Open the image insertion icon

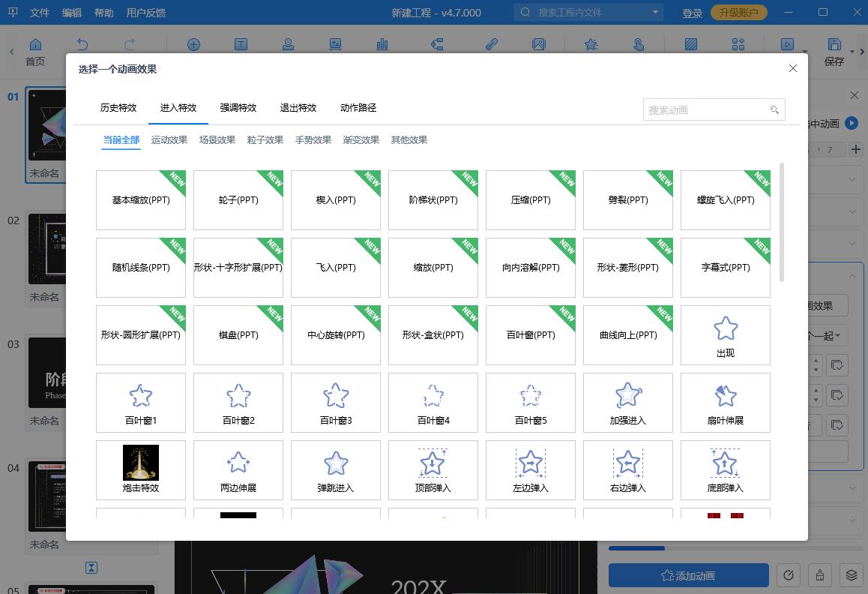point(539,44)
